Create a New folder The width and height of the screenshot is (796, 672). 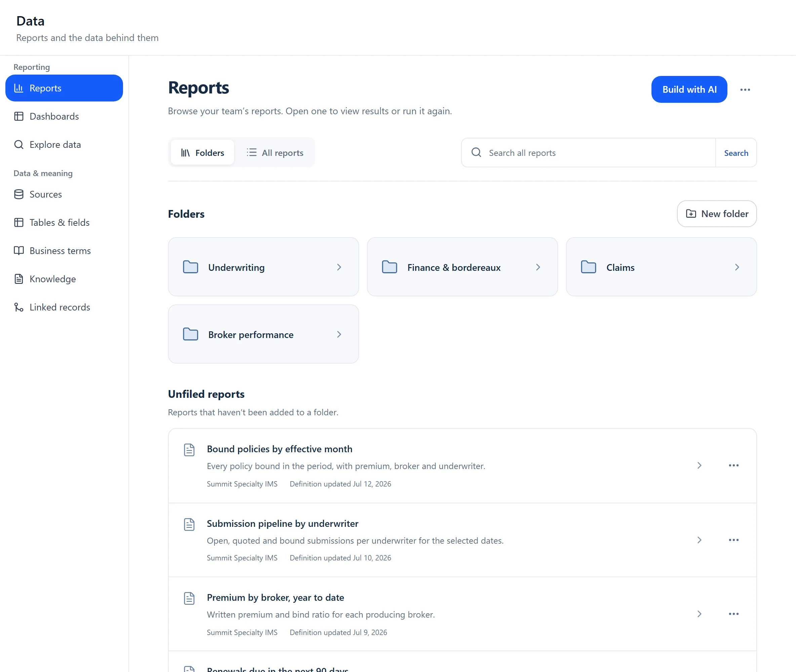[716, 214]
